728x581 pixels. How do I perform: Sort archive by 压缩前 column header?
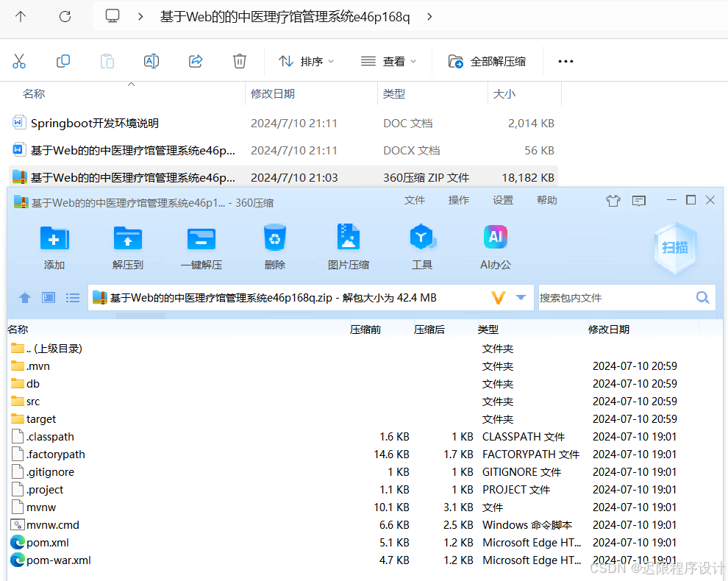(x=365, y=329)
